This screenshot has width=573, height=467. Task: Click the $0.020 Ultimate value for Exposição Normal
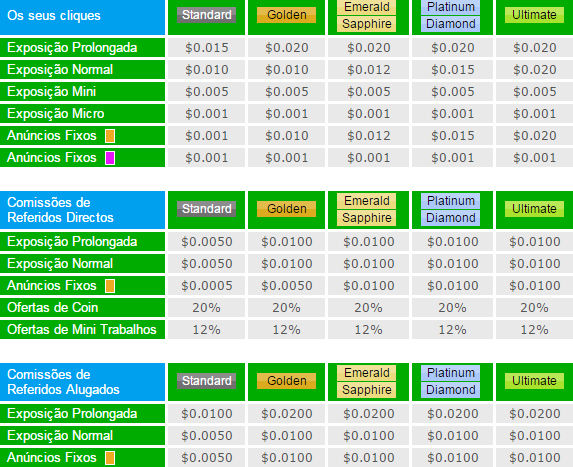pos(535,70)
